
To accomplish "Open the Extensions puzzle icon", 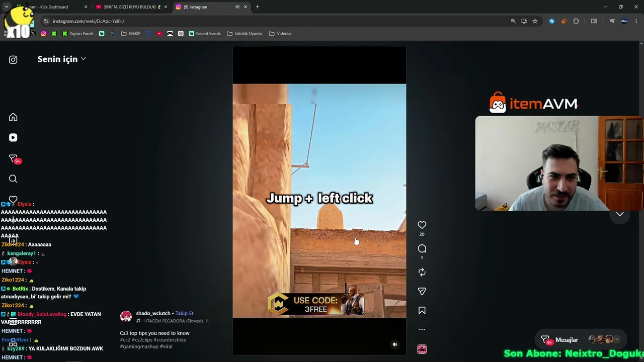I will pos(576,21).
